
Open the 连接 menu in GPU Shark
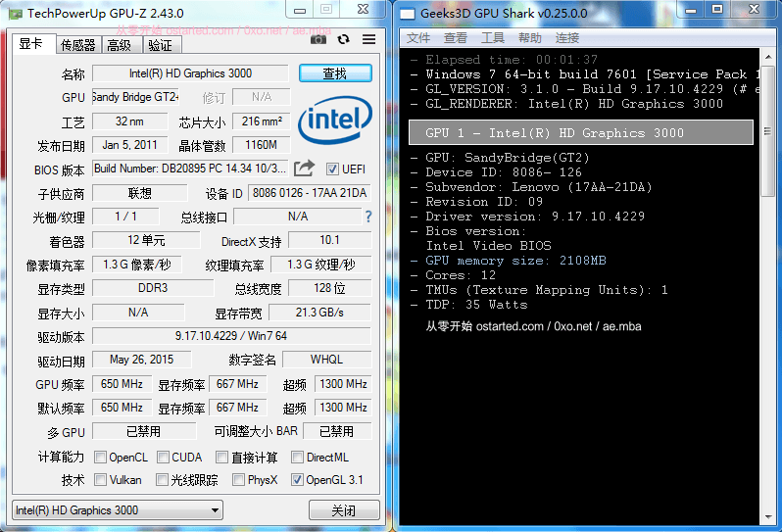[x=567, y=38]
